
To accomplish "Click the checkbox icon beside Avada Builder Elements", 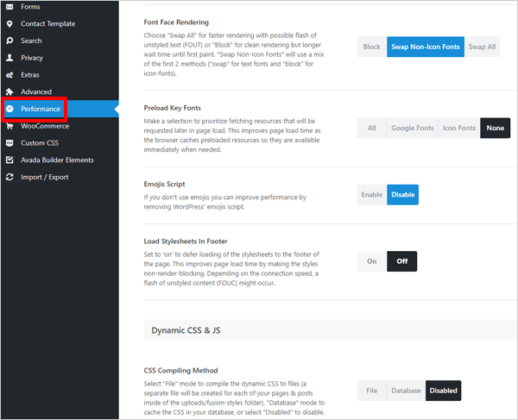I will coord(9,160).
